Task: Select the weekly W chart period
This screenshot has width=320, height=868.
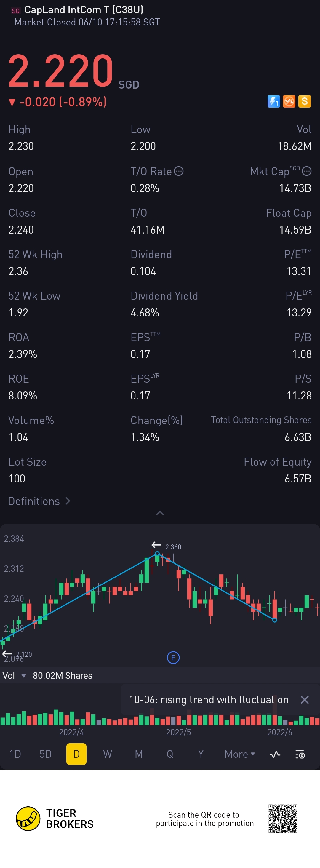Action: click(108, 754)
